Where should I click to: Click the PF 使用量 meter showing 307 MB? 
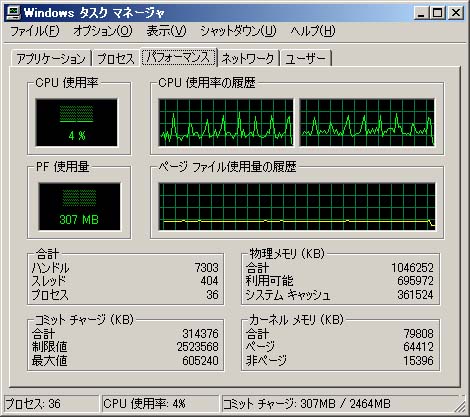click(x=79, y=206)
